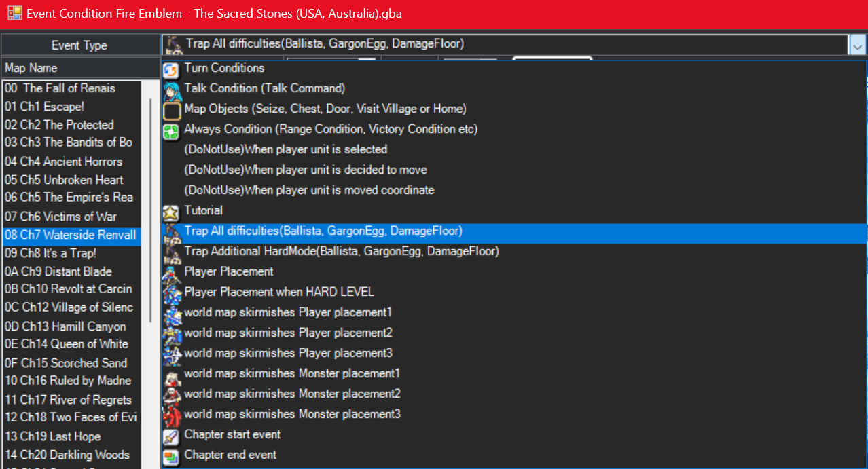868x469 pixels.
Task: Select map 09 Ch8 It's a Trap!
Action: (x=71, y=253)
